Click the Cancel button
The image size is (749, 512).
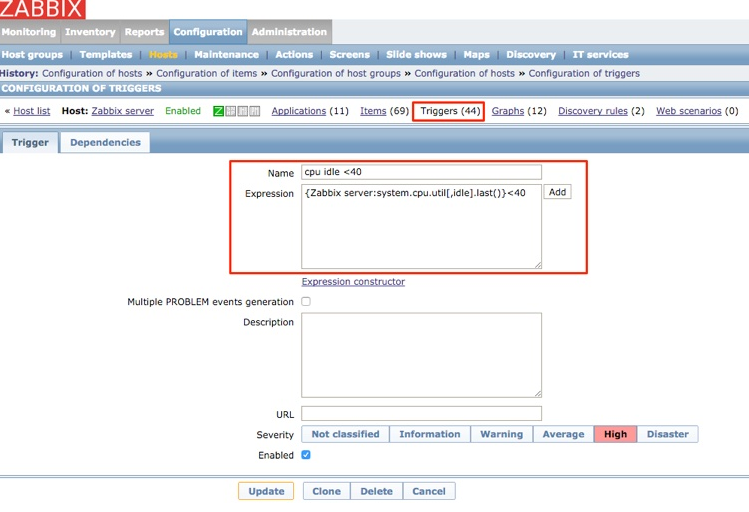point(429,491)
